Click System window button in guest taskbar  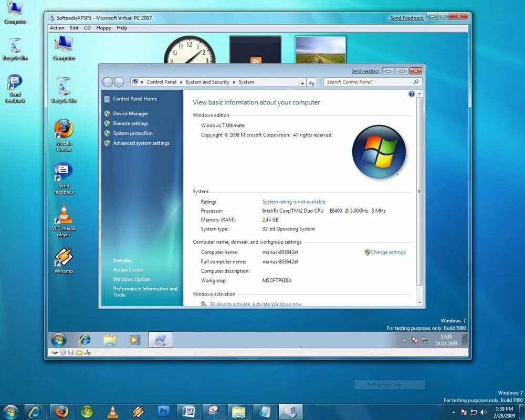[x=161, y=340]
